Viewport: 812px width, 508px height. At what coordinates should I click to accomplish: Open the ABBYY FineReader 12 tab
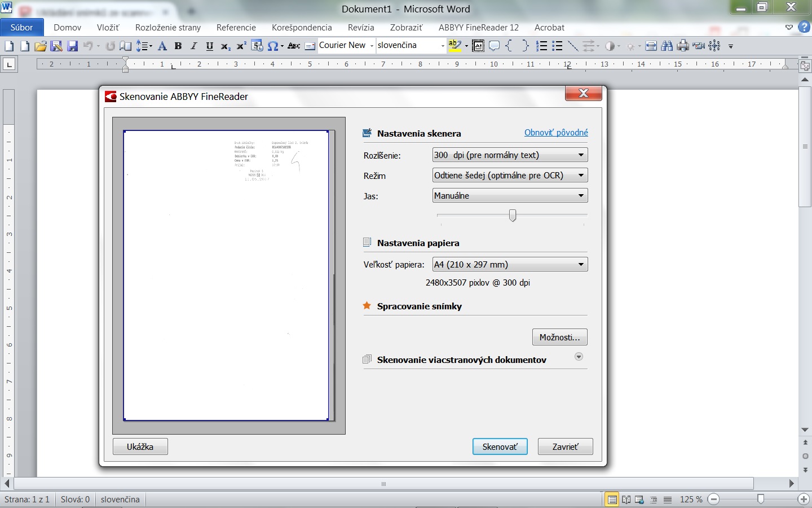click(479, 27)
